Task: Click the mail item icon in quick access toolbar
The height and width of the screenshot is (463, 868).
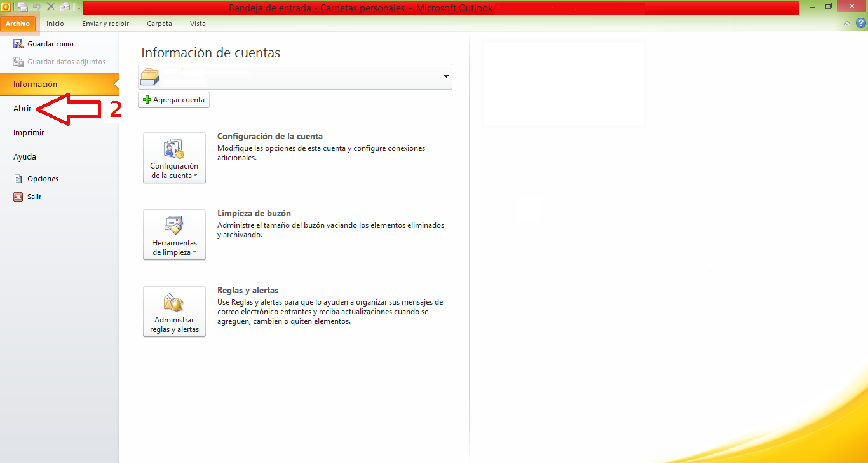Action: [x=64, y=7]
